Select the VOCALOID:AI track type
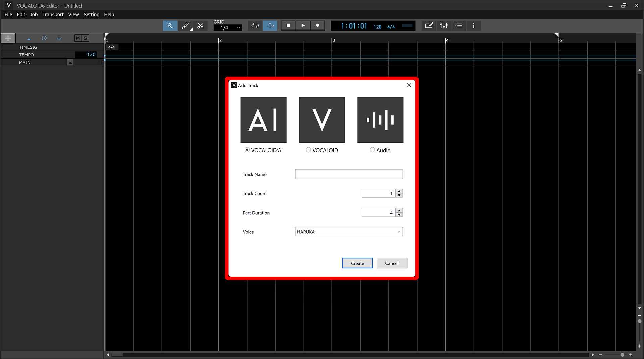 tap(247, 150)
